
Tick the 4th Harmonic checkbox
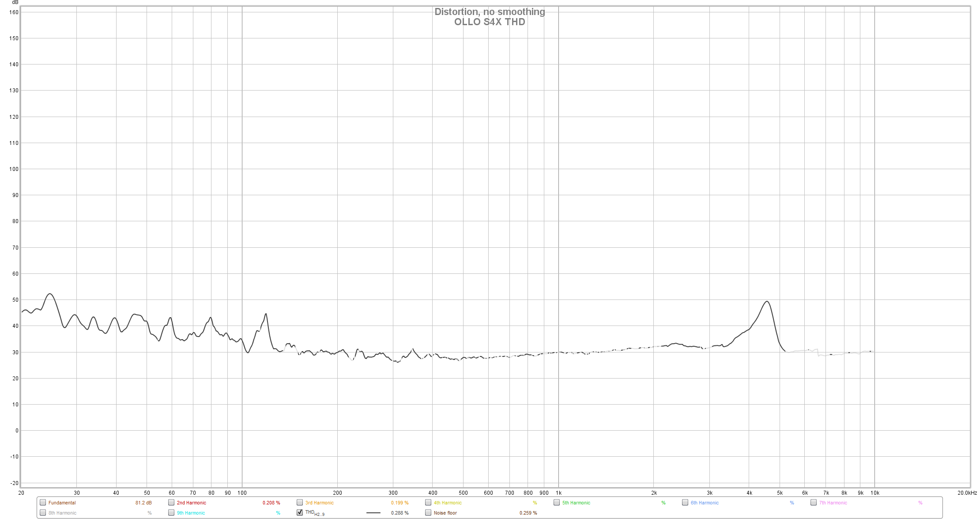[428, 502]
